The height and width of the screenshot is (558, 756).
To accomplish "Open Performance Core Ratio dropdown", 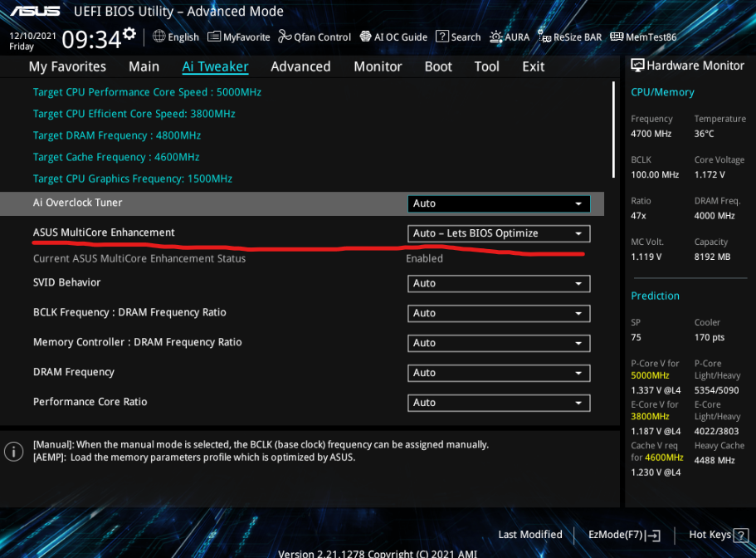I will coord(499,404).
